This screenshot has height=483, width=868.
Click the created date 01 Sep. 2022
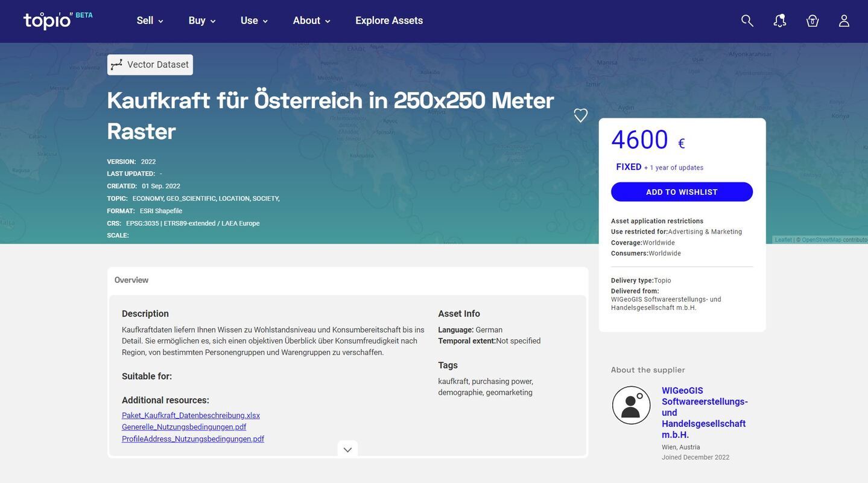(161, 186)
